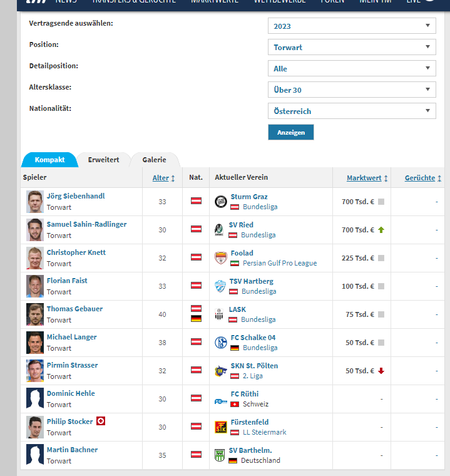
Task: Switch to the Erweitert tab
Action: 103,160
